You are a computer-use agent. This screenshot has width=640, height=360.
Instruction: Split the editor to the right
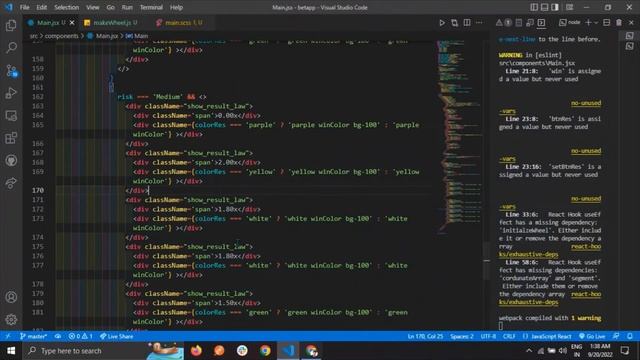(x=467, y=23)
